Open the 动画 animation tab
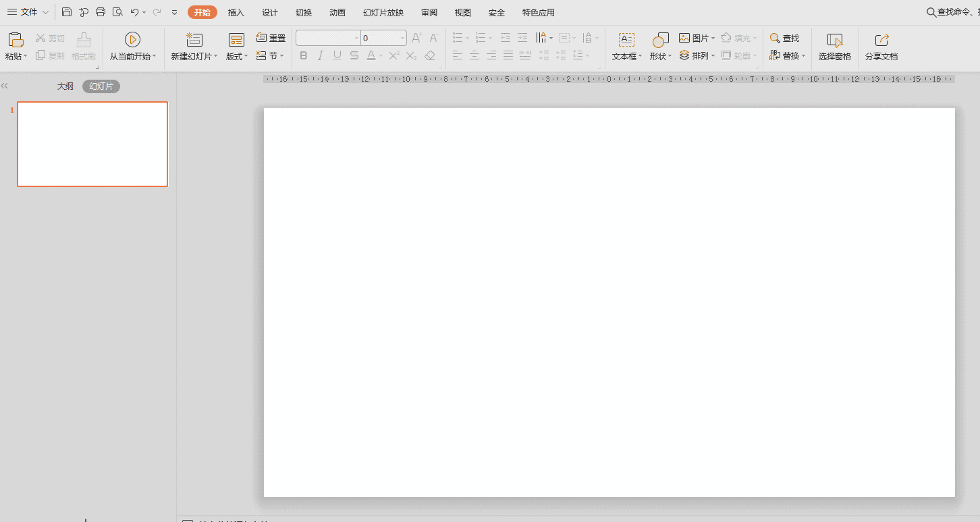 [337, 13]
